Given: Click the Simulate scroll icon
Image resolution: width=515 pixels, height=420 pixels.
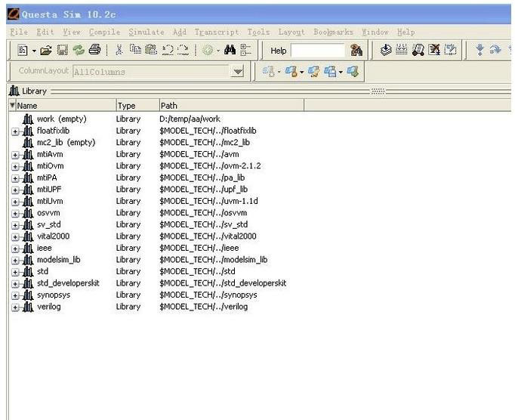Looking at the screenshot, I should point(418,50).
